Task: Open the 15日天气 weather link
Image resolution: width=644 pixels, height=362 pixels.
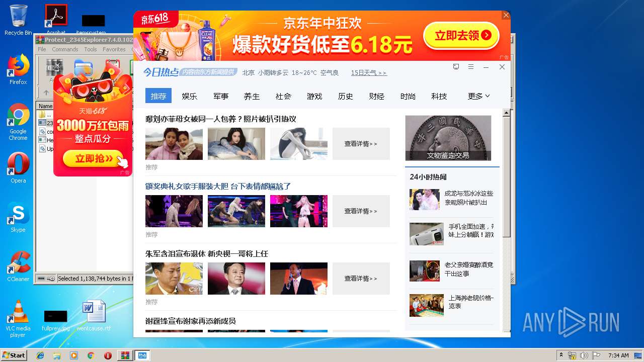Action: (x=369, y=72)
